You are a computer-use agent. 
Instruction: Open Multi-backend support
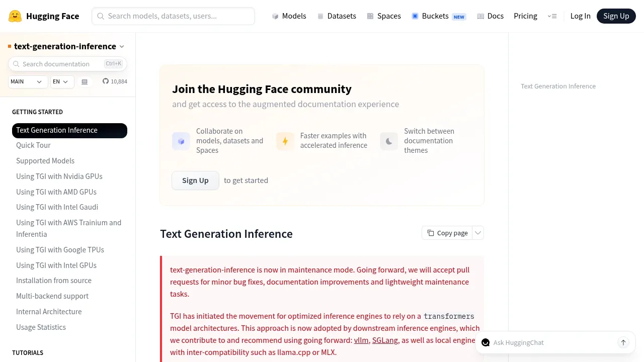point(52,296)
